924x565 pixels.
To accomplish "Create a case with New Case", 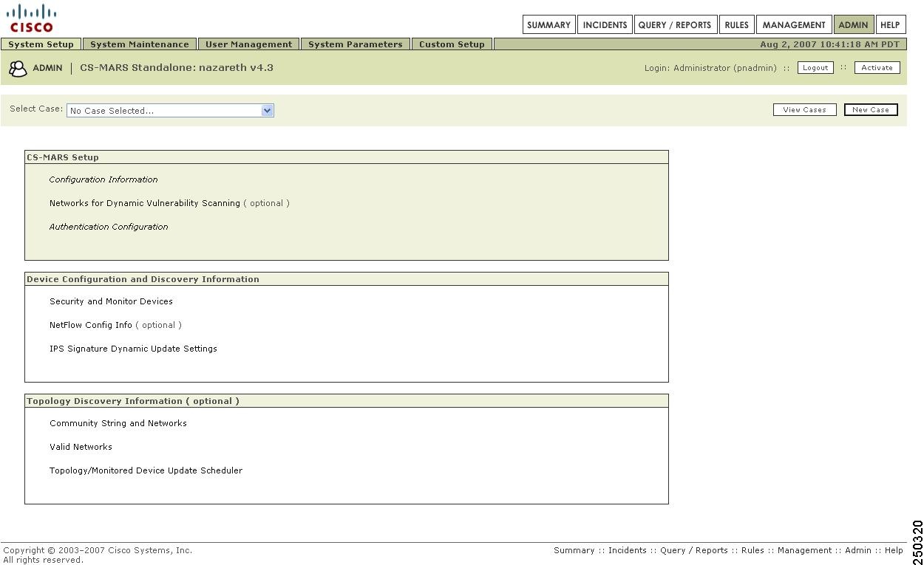I will pos(871,109).
